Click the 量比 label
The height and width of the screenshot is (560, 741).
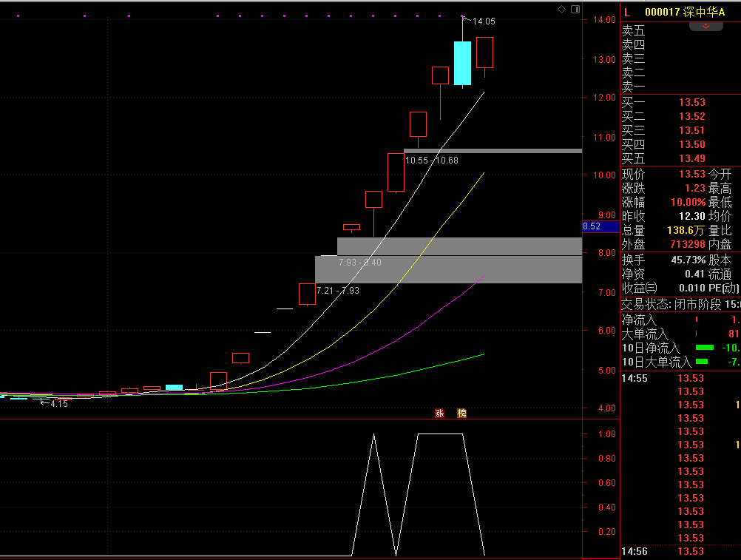coord(720,231)
